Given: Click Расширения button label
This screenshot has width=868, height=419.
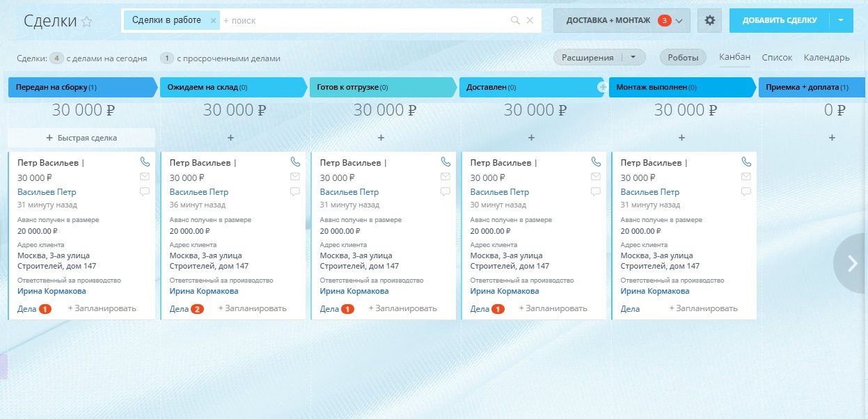Looking at the screenshot, I should (589, 58).
